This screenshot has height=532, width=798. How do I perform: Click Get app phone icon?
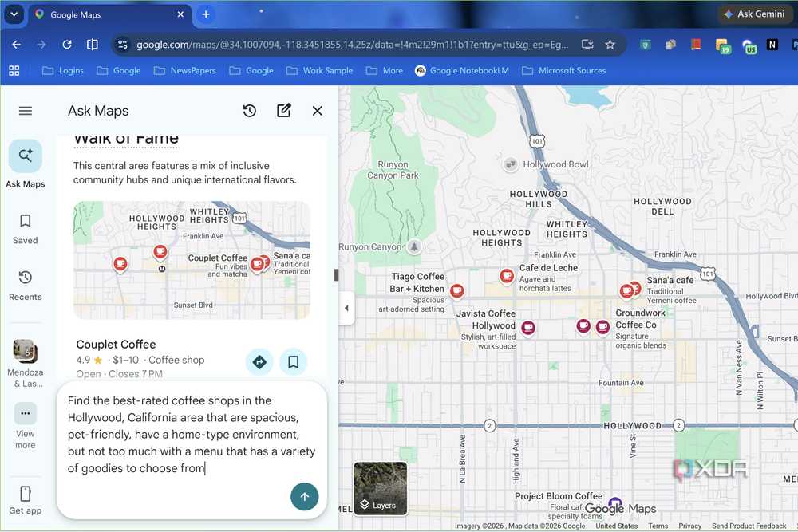[25, 494]
